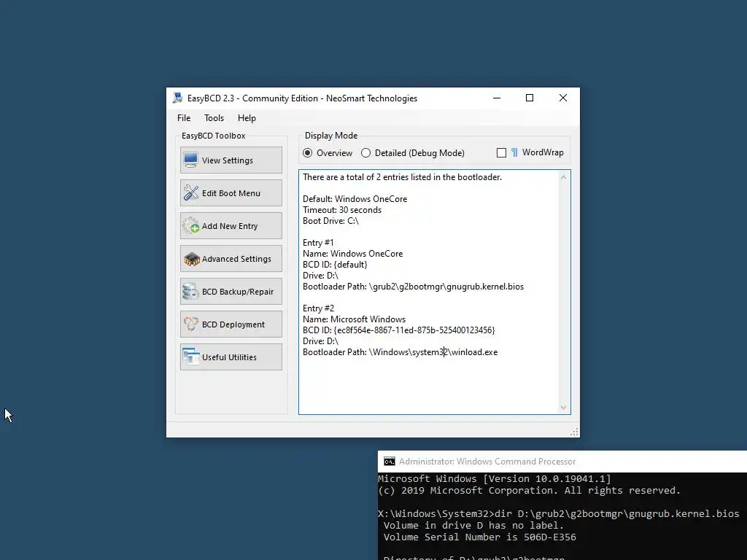Open View Settings panel
The height and width of the screenshot is (560, 747).
[x=231, y=160]
